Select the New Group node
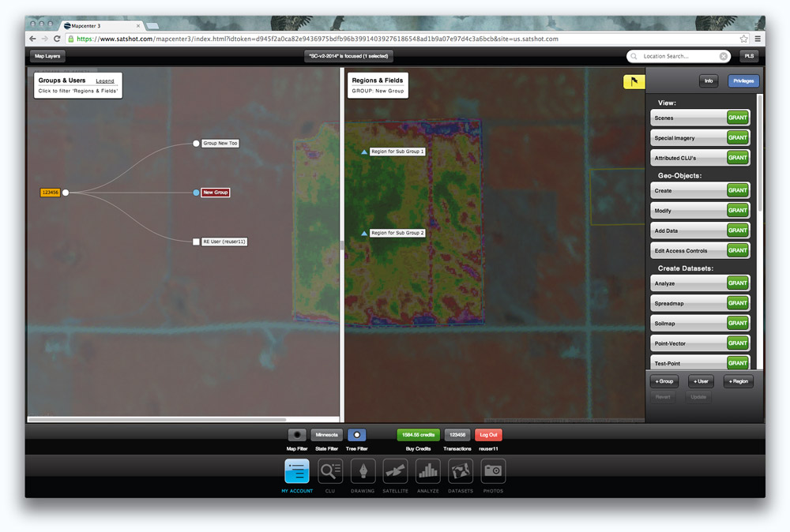790x532 pixels. click(215, 193)
